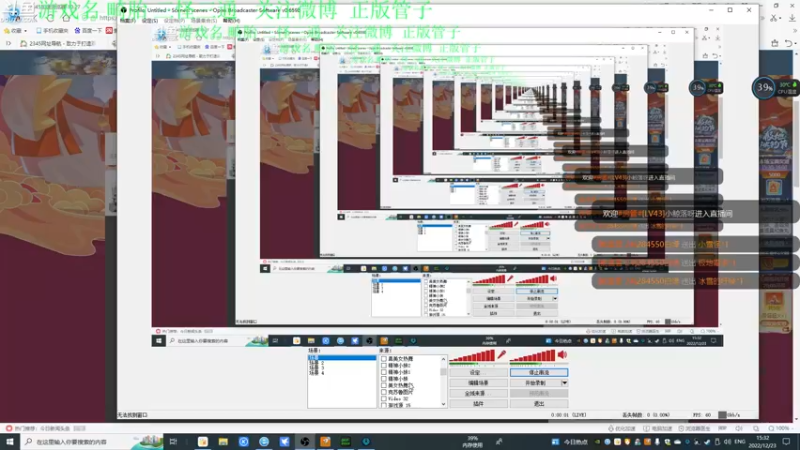Mute desktop audio via the red speaker icon

(562, 355)
